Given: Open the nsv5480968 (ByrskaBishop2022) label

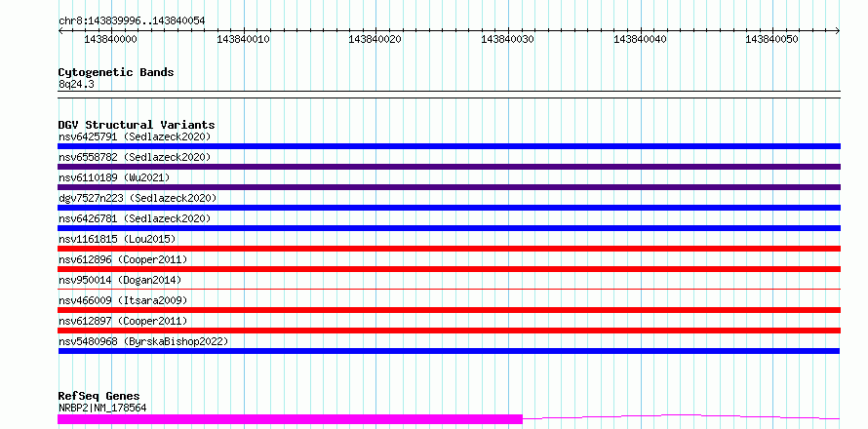Looking at the screenshot, I should pos(143,341).
